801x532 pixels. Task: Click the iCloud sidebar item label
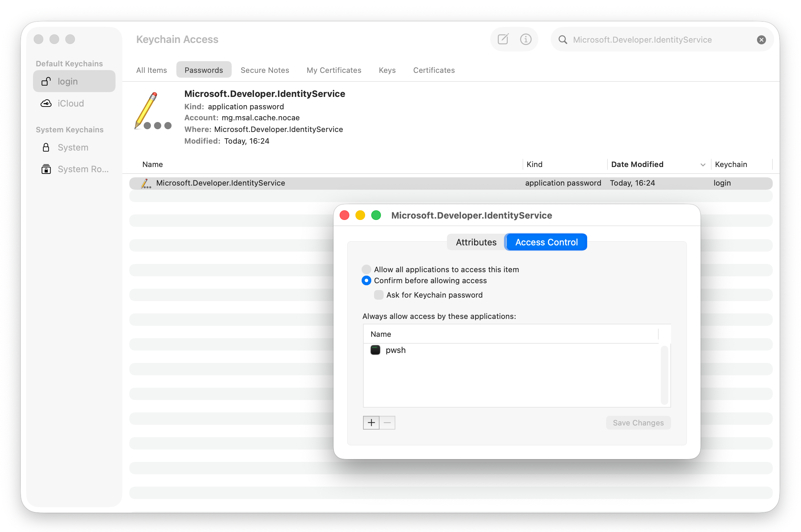(71, 103)
